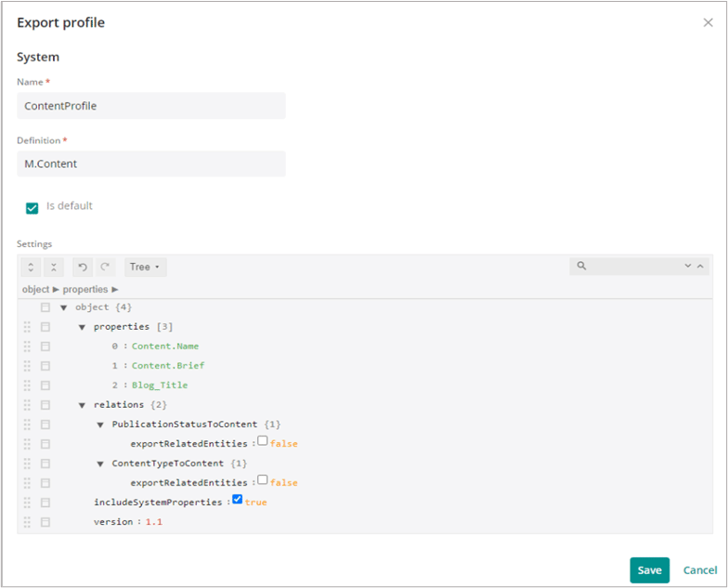This screenshot has width=728, height=588.
Task: Disable includeSystemProperties checkbox
Action: (x=238, y=500)
